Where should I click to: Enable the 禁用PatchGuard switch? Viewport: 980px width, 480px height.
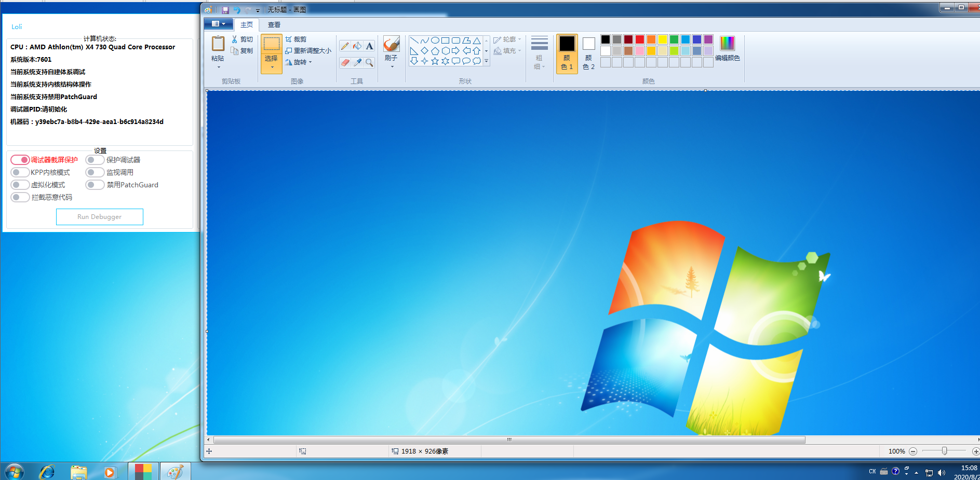(x=95, y=185)
